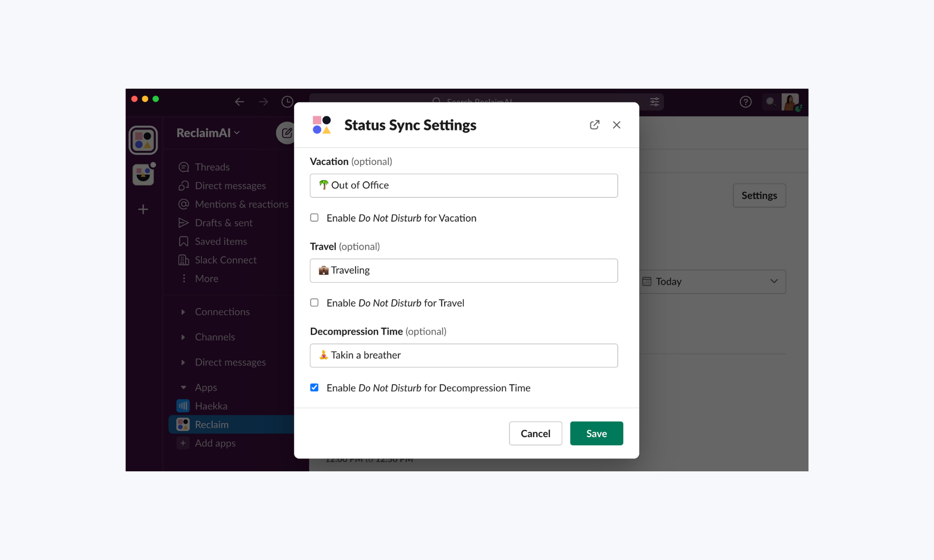
Task: Enable Do Not Disturb for Travel
Action: (x=314, y=303)
